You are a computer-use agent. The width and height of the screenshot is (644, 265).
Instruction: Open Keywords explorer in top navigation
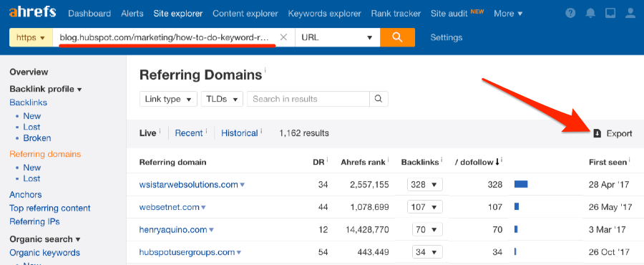pyautogui.click(x=324, y=14)
